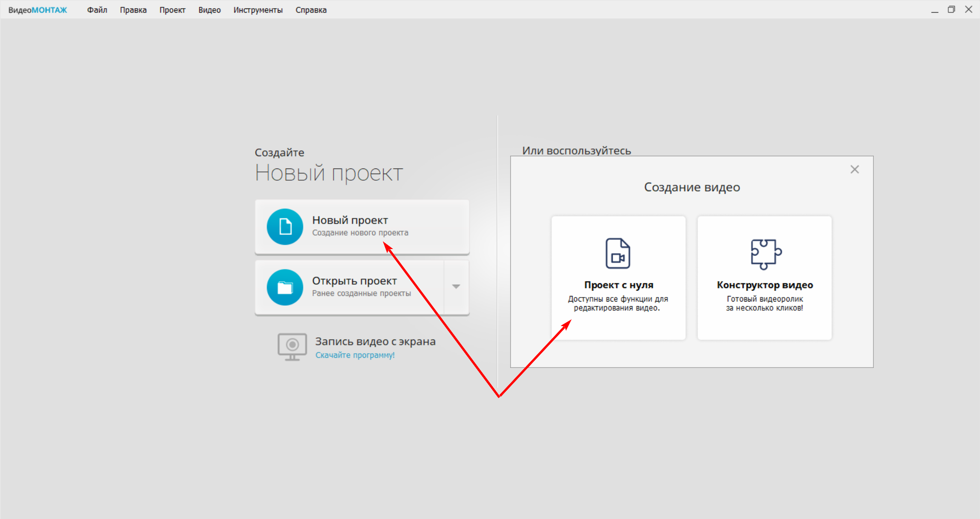
Task: Open the Инструменты menu
Action: click(x=258, y=10)
